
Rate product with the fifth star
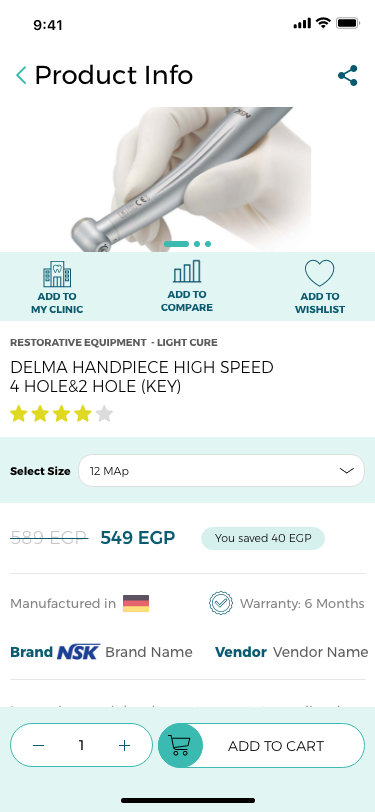(x=104, y=414)
